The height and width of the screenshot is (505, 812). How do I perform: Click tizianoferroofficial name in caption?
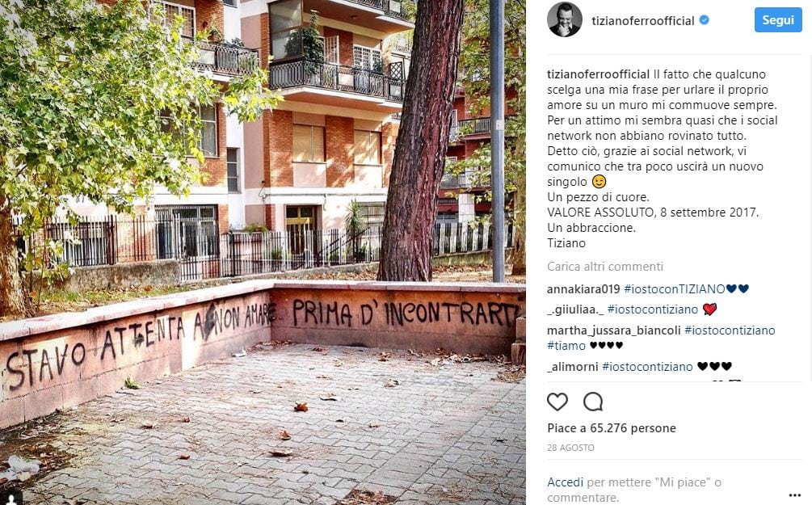(x=598, y=74)
